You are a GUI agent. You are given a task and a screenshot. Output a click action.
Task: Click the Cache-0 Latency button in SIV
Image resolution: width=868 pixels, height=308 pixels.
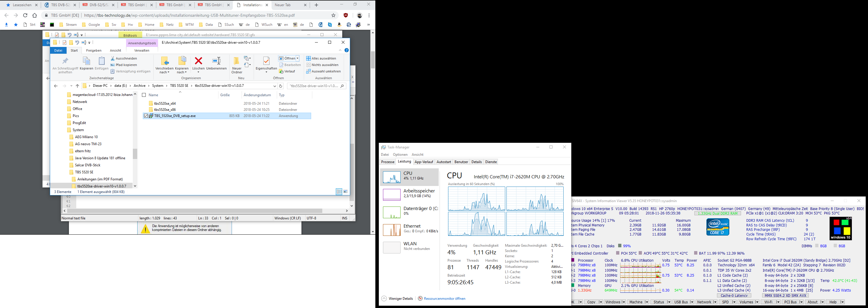734,295
